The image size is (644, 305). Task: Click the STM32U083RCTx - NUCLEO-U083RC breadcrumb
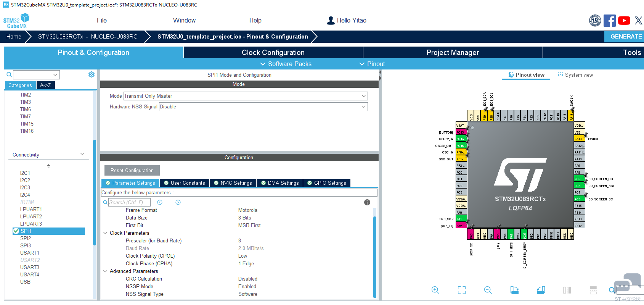pyautogui.click(x=88, y=37)
